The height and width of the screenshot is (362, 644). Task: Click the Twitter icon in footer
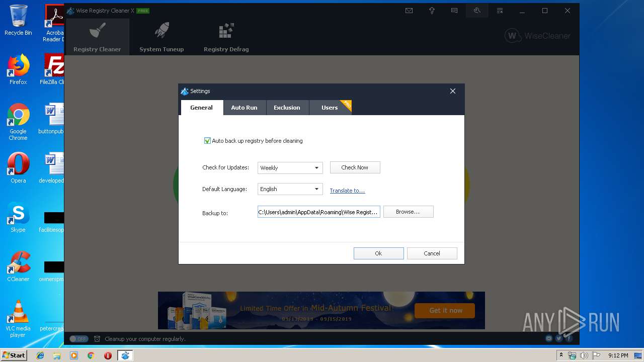(x=559, y=339)
